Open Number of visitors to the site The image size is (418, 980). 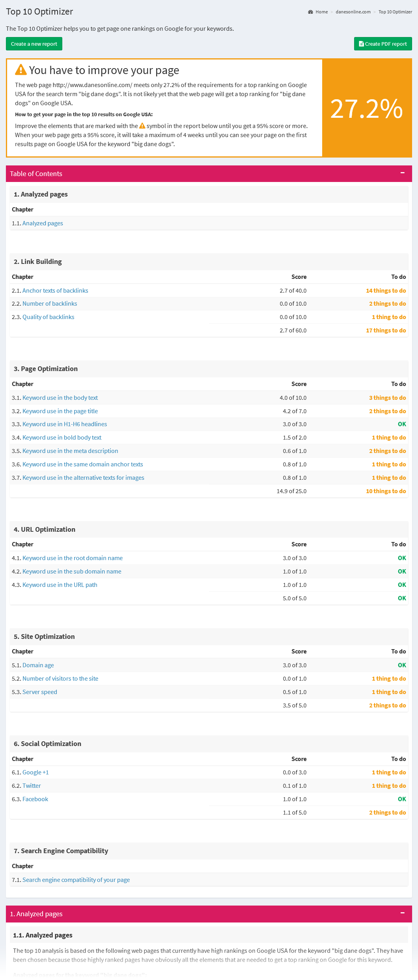(x=60, y=679)
